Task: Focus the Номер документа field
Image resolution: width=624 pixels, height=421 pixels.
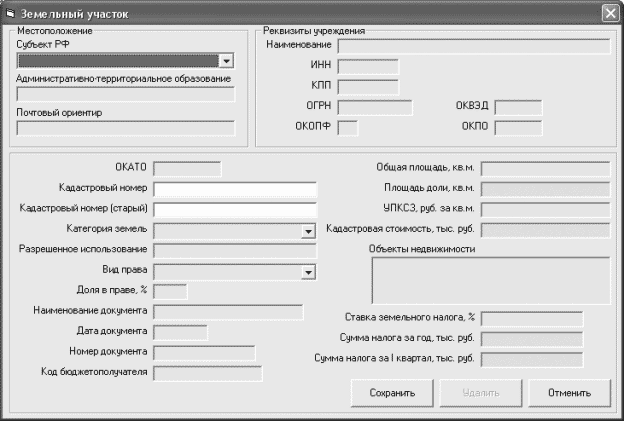Action: 204,352
